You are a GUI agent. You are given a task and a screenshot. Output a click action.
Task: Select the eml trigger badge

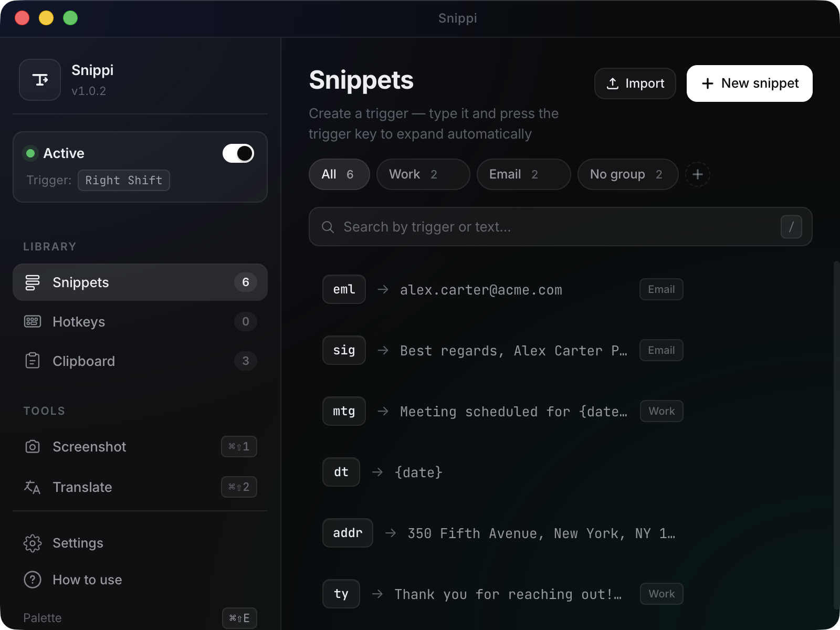coord(344,289)
